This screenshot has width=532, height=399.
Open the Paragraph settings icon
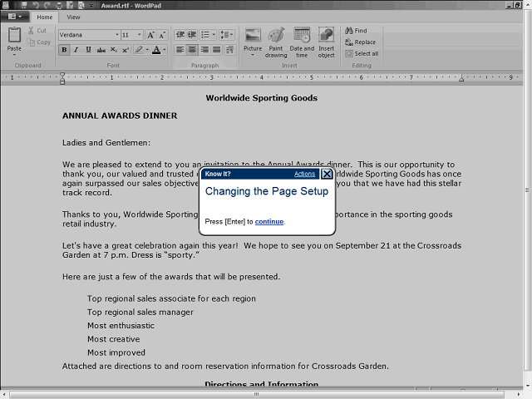pyautogui.click(x=229, y=50)
